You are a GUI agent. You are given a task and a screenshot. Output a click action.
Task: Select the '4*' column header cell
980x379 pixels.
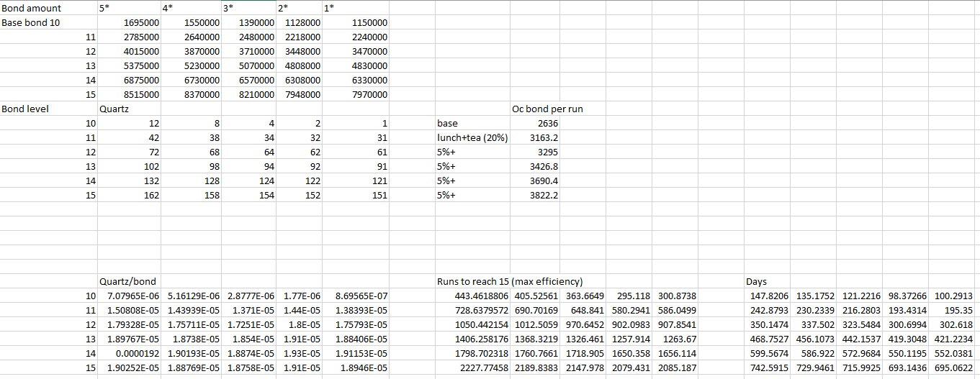tap(191, 8)
